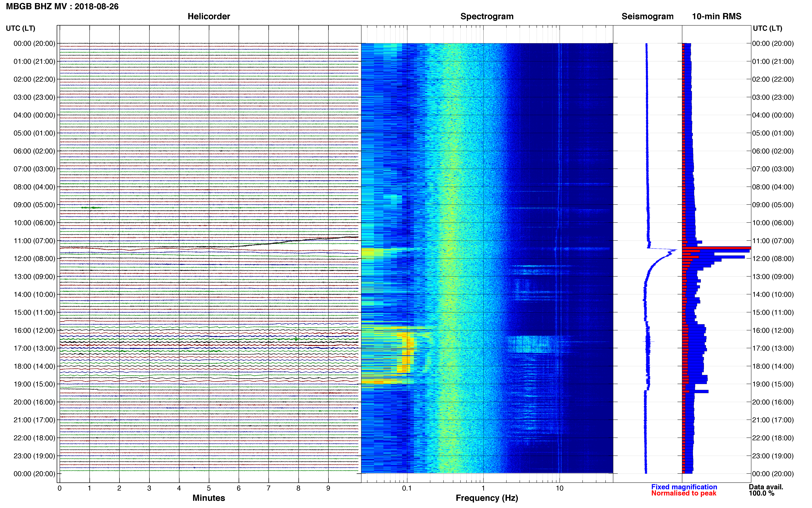Screen dimensions: 812x508
Task: Click right-axis time label '05:00 (01:00)'
Action: [773, 133]
